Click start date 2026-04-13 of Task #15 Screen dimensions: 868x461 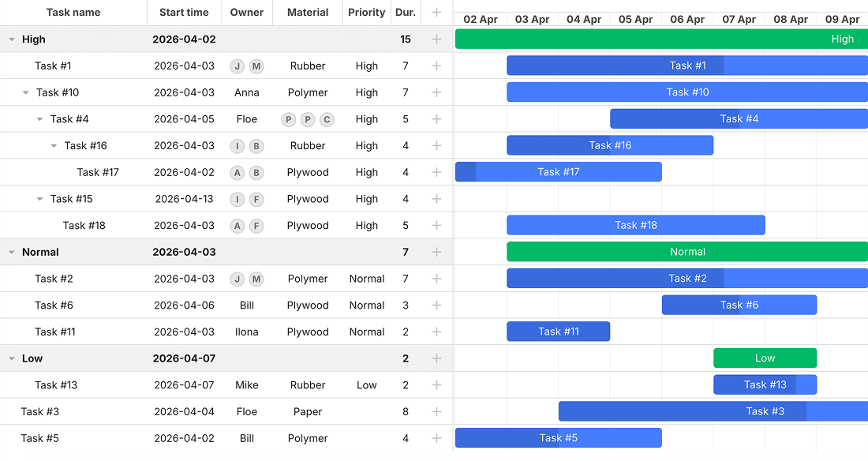pos(185,199)
